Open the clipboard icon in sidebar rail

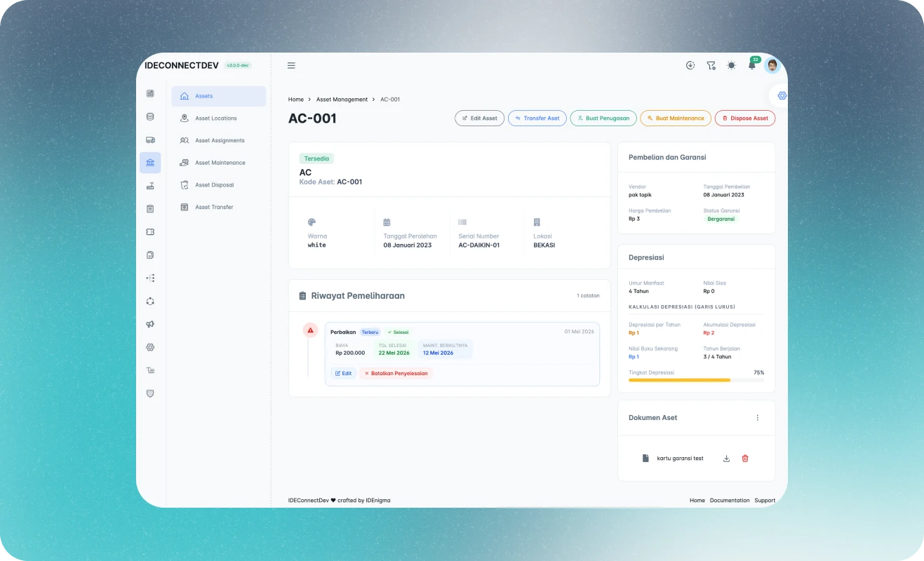[x=150, y=208]
